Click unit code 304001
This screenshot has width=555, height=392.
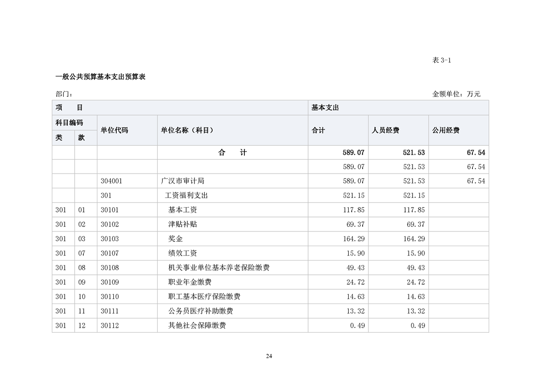click(x=111, y=181)
